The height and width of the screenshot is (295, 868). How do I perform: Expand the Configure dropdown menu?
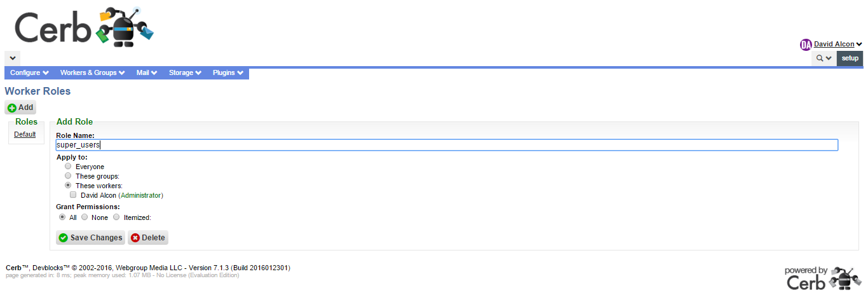click(x=29, y=73)
